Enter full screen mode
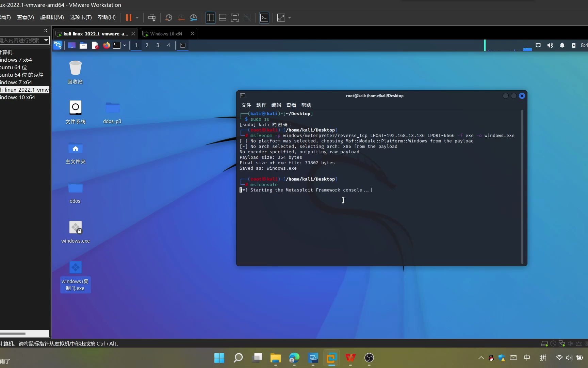This screenshot has width=588, height=368. [x=235, y=18]
